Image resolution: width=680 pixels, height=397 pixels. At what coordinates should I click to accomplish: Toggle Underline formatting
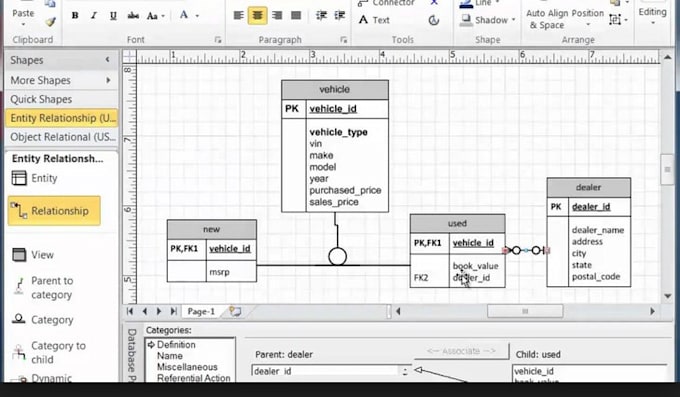[113, 16]
